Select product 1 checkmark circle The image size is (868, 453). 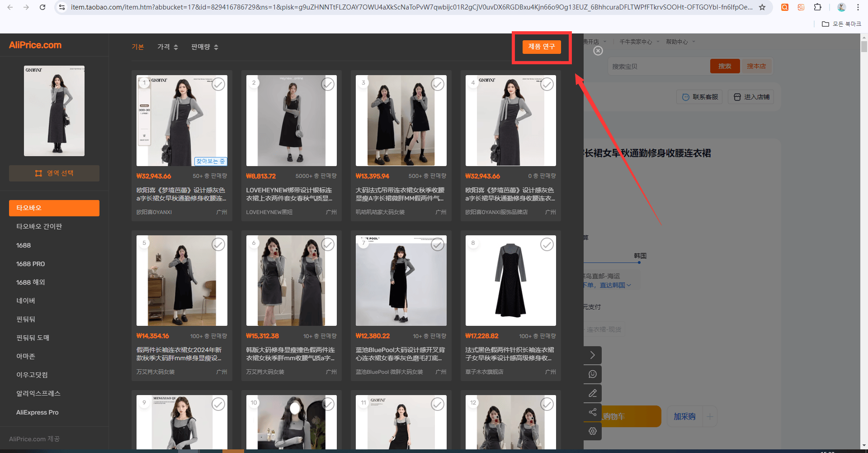point(218,84)
